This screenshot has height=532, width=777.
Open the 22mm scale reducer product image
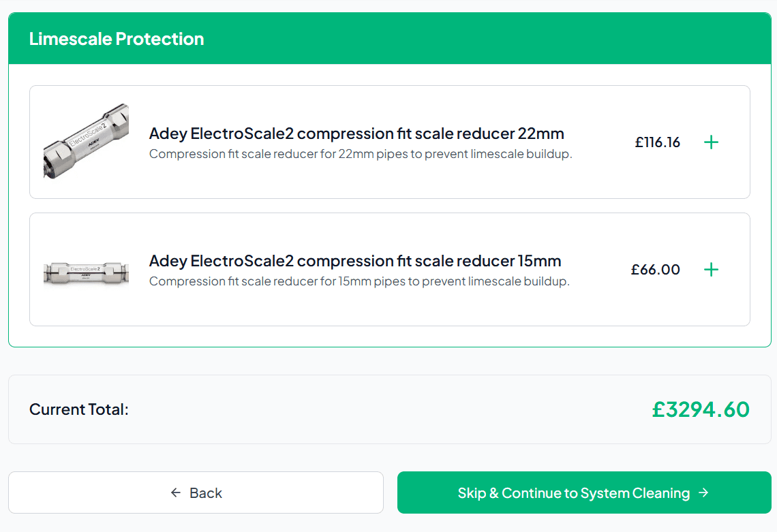tap(86, 142)
